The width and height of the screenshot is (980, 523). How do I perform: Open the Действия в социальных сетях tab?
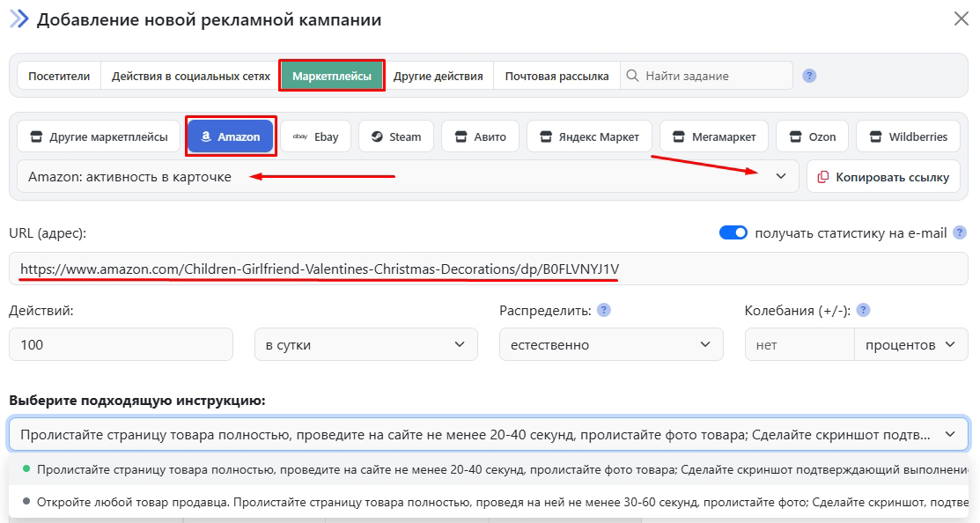point(190,76)
